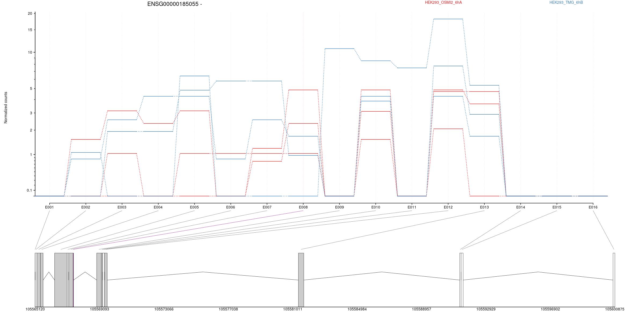644x322 pixels.
Task: Click exon label E005
Action: (x=194, y=207)
